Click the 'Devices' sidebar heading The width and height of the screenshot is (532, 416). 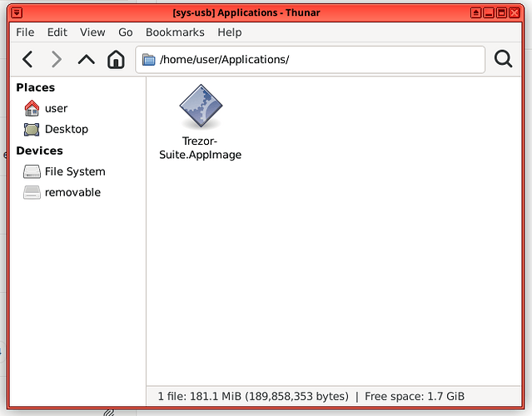click(x=39, y=151)
